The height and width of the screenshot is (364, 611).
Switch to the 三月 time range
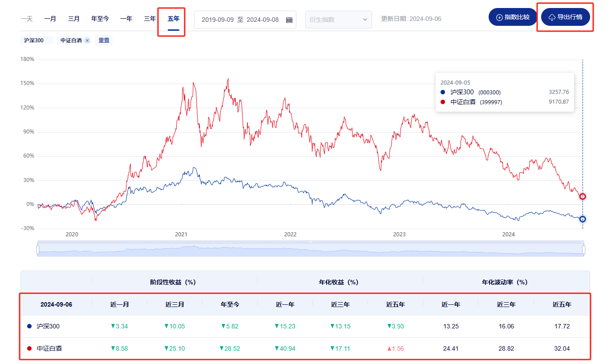(x=74, y=19)
